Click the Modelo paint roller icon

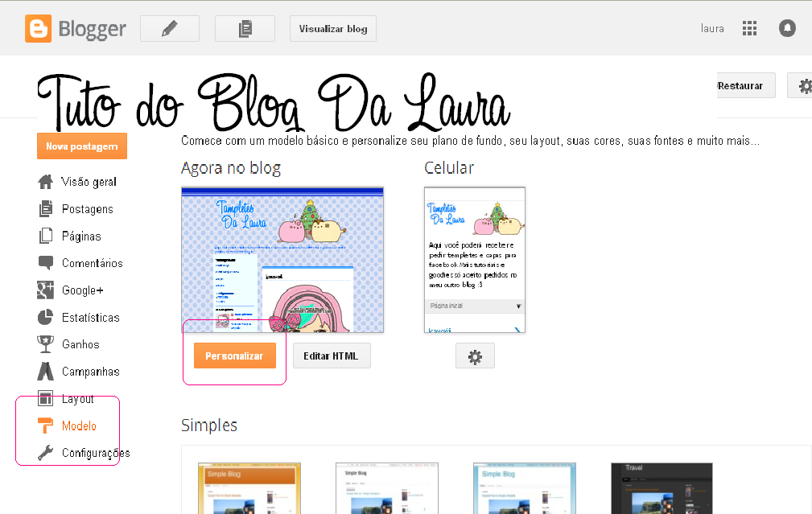[x=46, y=426]
